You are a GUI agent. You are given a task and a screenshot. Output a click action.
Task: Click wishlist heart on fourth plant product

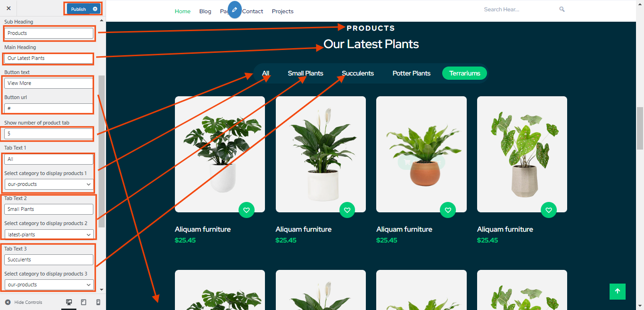(x=549, y=210)
